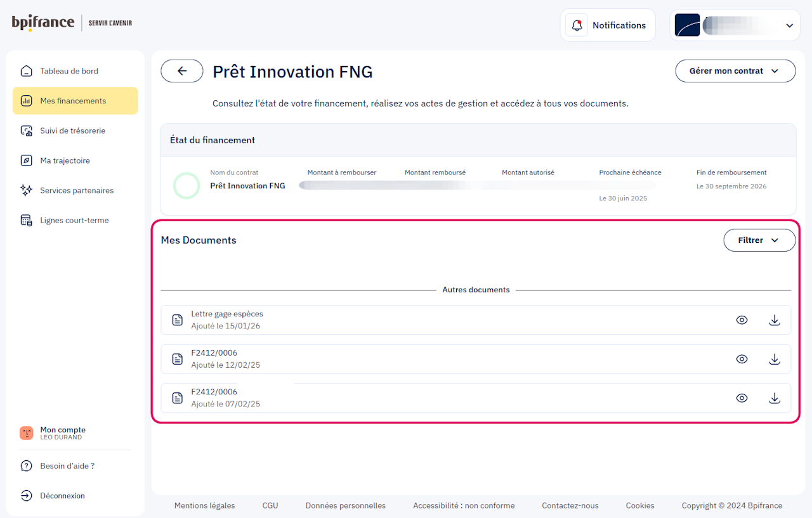The width and height of the screenshot is (812, 518).
Task: Click the financing status progress circle
Action: coord(187,186)
